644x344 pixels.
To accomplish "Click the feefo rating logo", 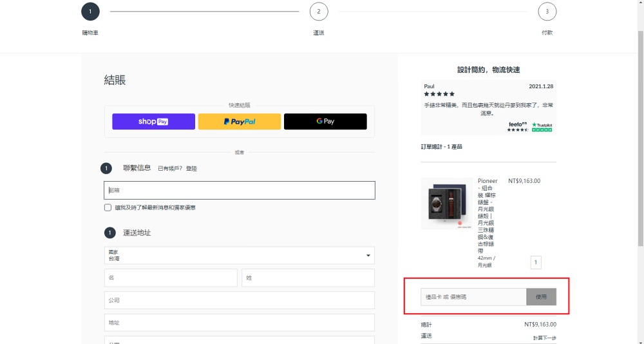I will 518,127.
